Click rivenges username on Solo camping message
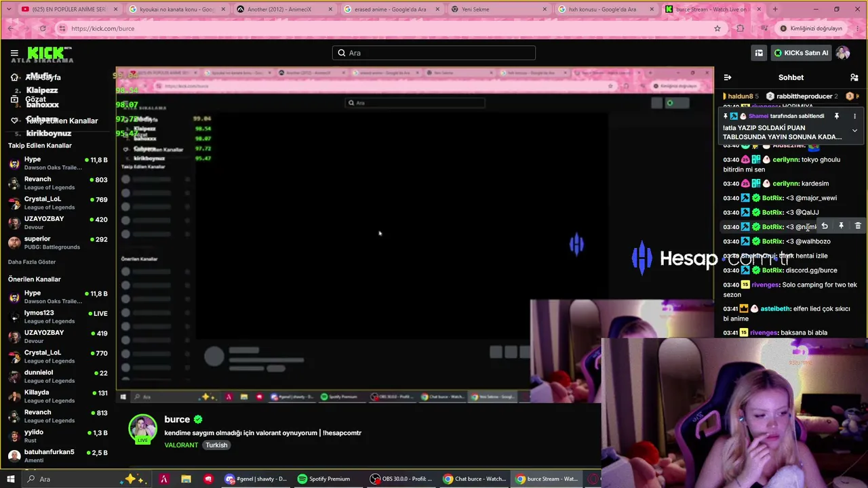 click(764, 285)
